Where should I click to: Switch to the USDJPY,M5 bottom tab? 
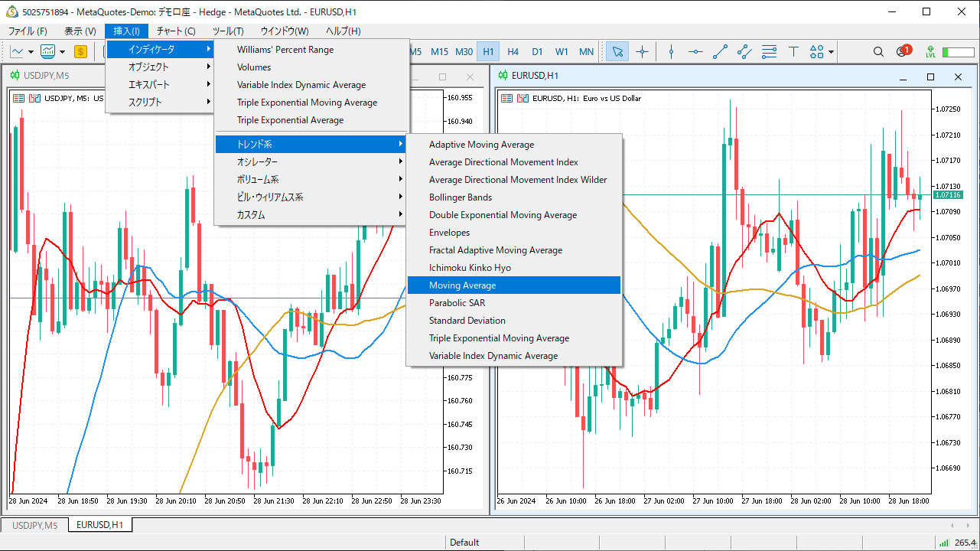pyautogui.click(x=34, y=525)
